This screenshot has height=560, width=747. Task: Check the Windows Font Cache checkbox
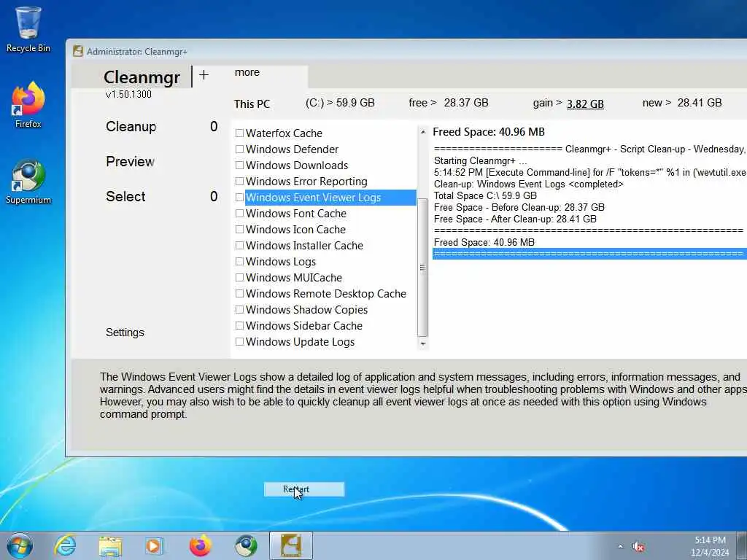pyautogui.click(x=239, y=214)
